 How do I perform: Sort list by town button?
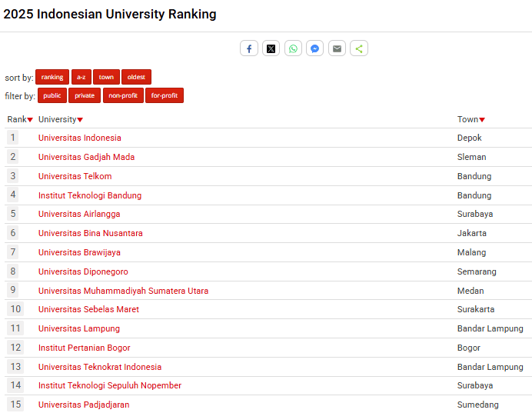(x=106, y=77)
